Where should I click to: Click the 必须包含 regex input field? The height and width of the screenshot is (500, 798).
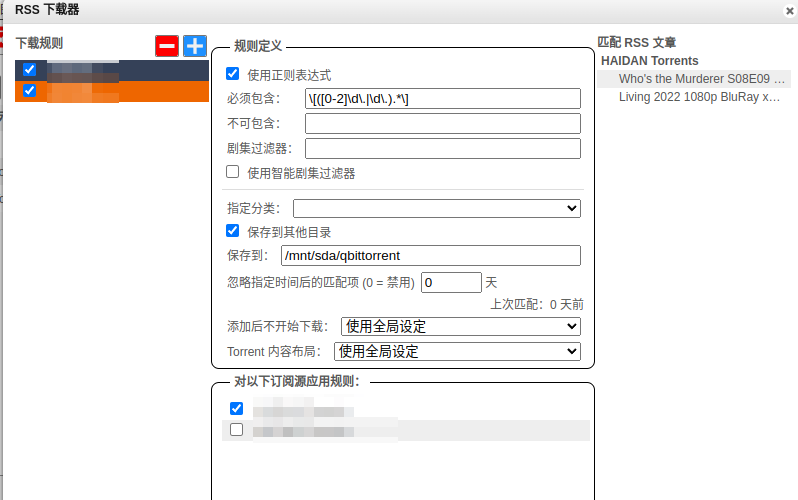point(442,98)
